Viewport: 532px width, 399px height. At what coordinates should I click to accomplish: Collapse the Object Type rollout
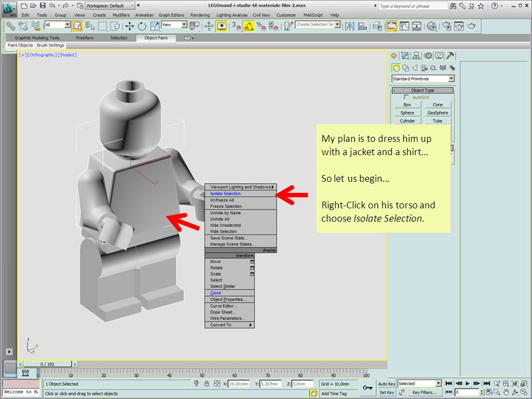pyautogui.click(x=422, y=90)
